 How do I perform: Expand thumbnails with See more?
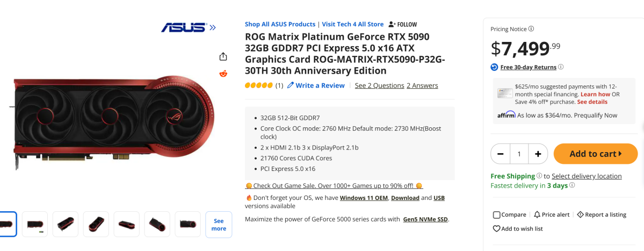click(219, 225)
